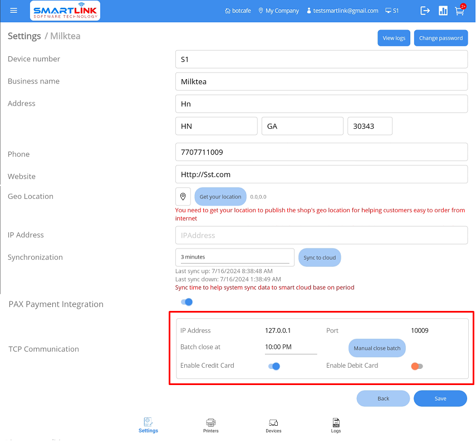Open the Logs icon tab
This screenshot has height=448, width=476.
336,425
